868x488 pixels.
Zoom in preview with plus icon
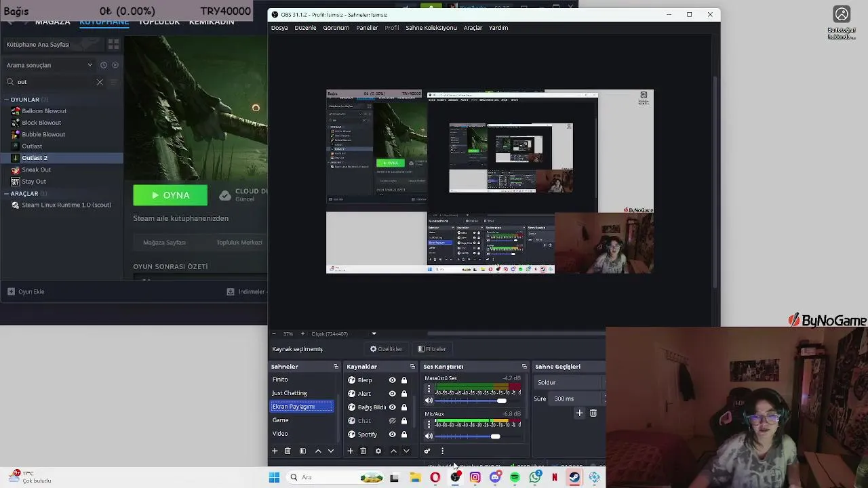[302, 333]
